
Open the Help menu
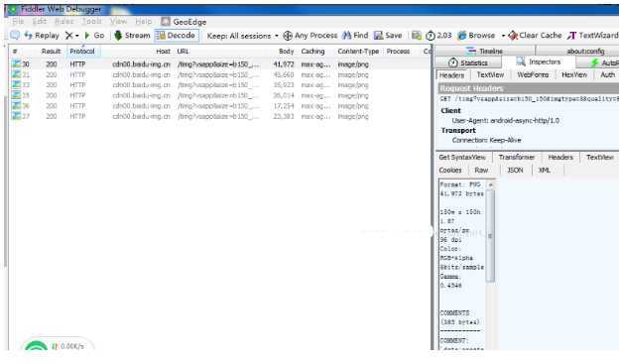click(143, 21)
